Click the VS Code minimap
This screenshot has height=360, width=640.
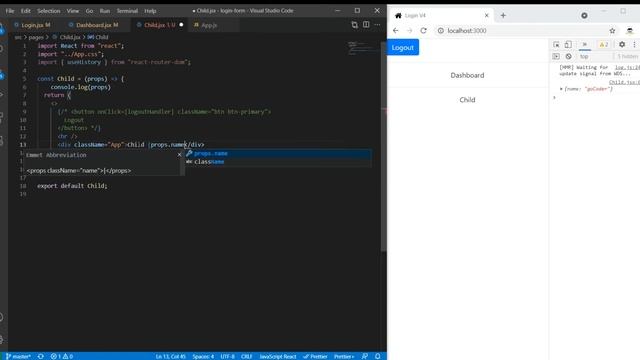[364, 48]
